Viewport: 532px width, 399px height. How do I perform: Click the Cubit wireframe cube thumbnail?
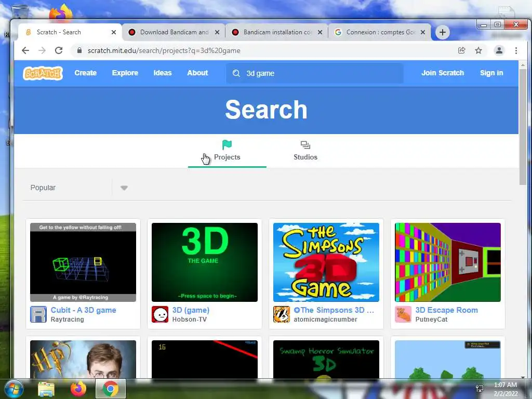click(x=83, y=262)
